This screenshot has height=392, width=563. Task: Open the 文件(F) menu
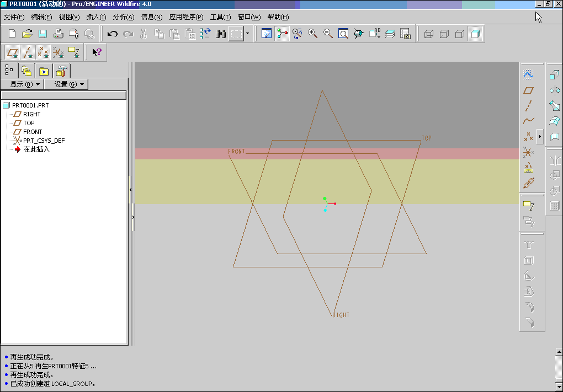point(14,17)
